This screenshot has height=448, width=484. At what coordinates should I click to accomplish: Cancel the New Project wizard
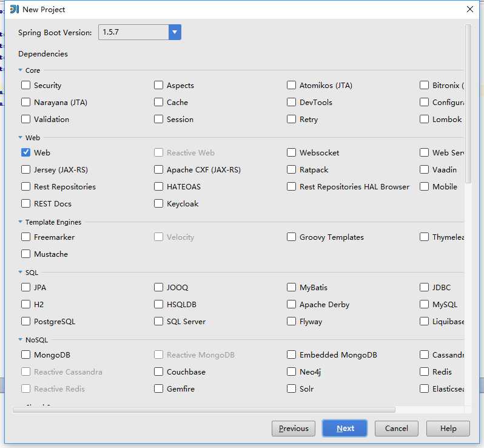tap(396, 428)
